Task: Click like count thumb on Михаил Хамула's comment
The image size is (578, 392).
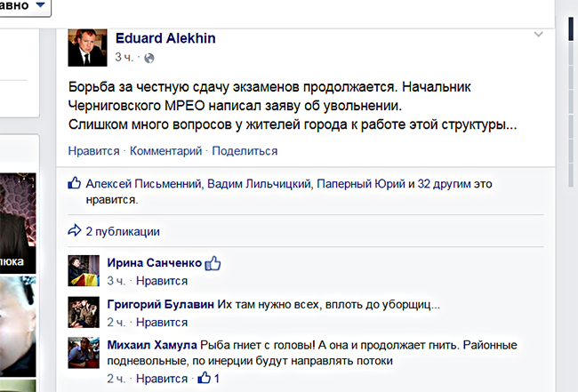Action: click(205, 379)
